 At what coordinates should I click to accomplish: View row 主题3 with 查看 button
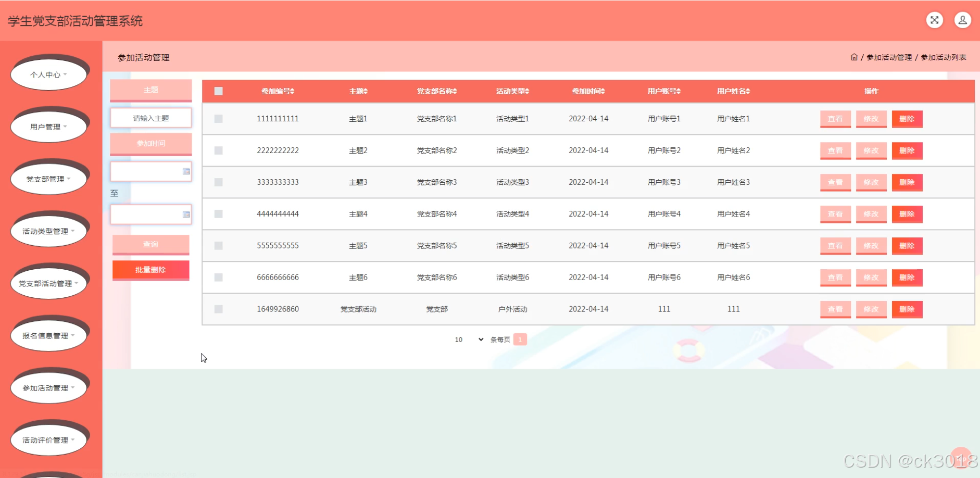tap(835, 182)
